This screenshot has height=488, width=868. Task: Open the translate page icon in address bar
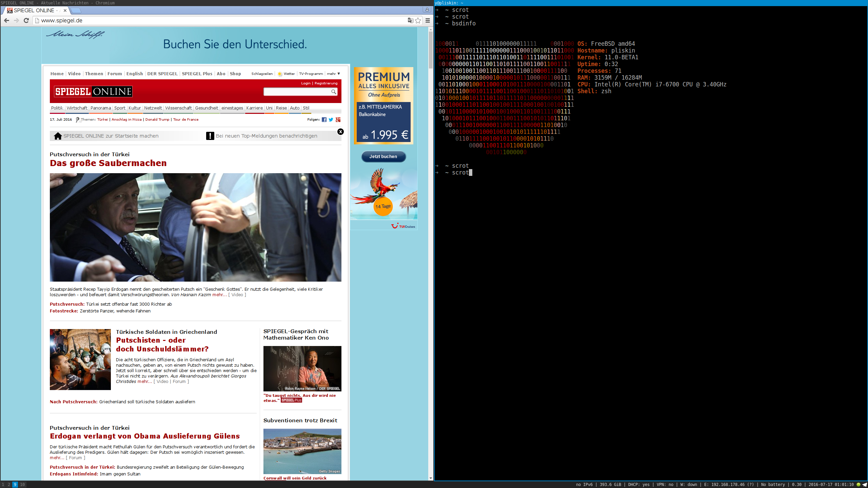pyautogui.click(x=410, y=21)
